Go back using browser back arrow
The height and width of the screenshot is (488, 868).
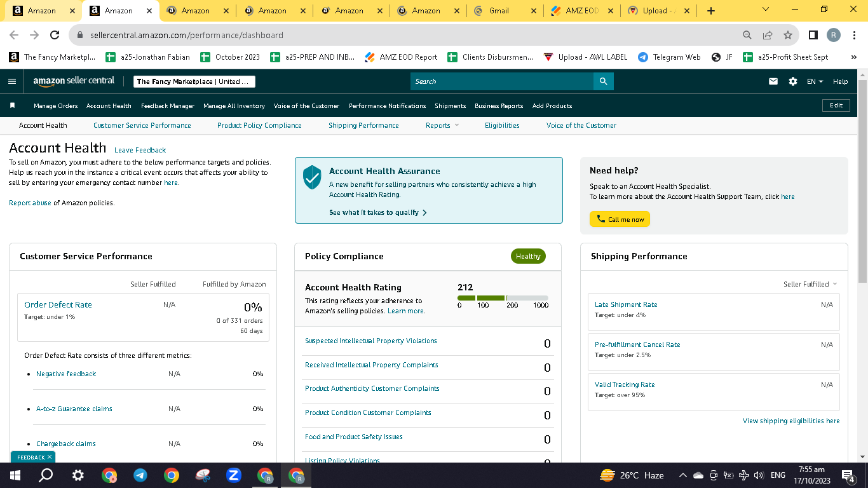[x=14, y=35]
